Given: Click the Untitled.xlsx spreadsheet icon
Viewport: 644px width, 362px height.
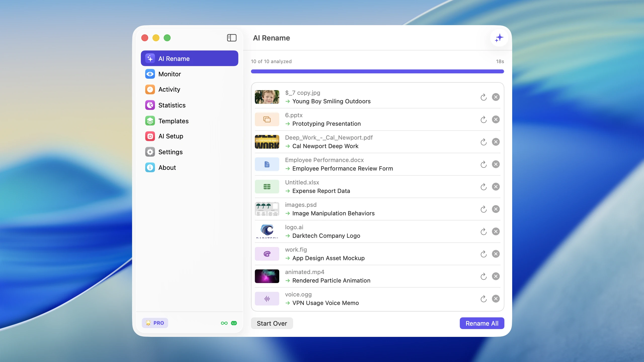Looking at the screenshot, I should (267, 187).
